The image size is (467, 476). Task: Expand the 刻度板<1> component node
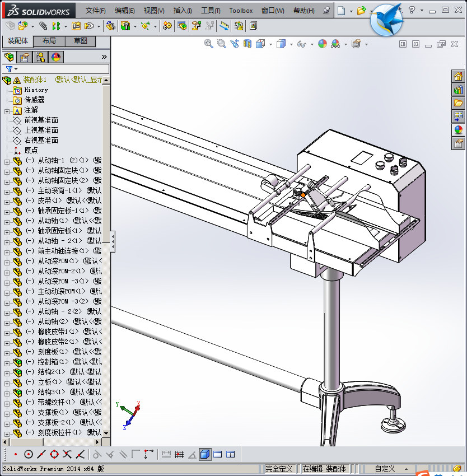7,353
